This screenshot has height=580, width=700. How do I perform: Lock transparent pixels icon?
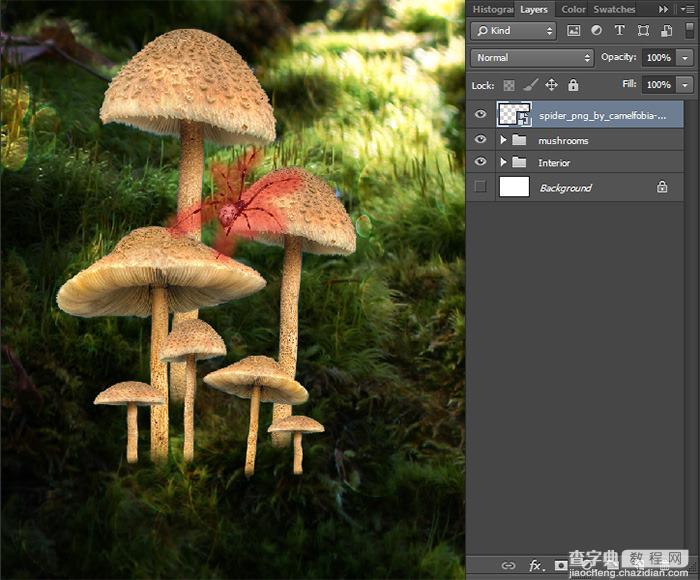click(509, 85)
